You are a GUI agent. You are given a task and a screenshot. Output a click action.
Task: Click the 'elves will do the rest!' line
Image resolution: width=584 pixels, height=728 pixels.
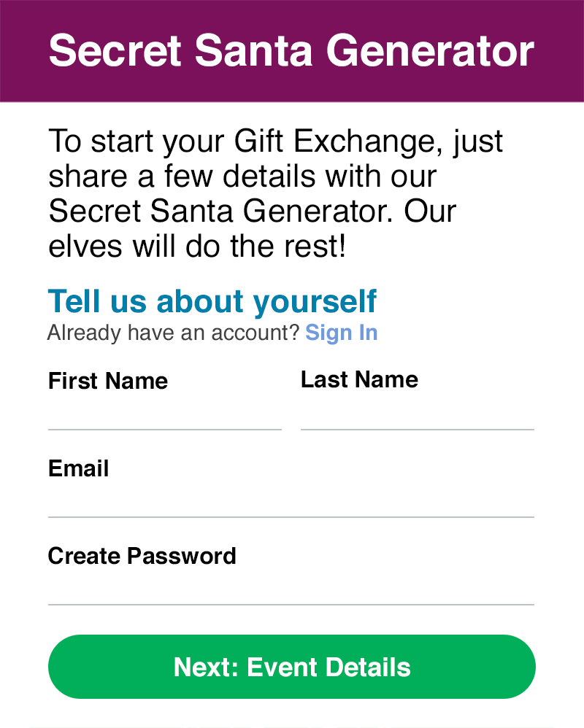tap(196, 247)
